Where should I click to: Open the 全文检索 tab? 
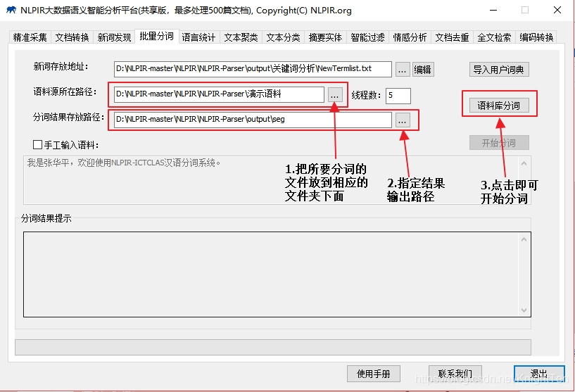494,37
